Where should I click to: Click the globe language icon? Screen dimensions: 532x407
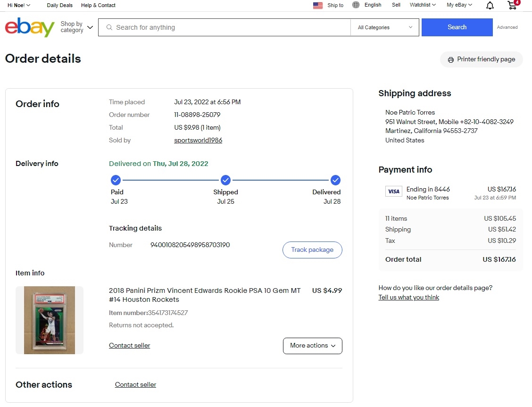[356, 5]
